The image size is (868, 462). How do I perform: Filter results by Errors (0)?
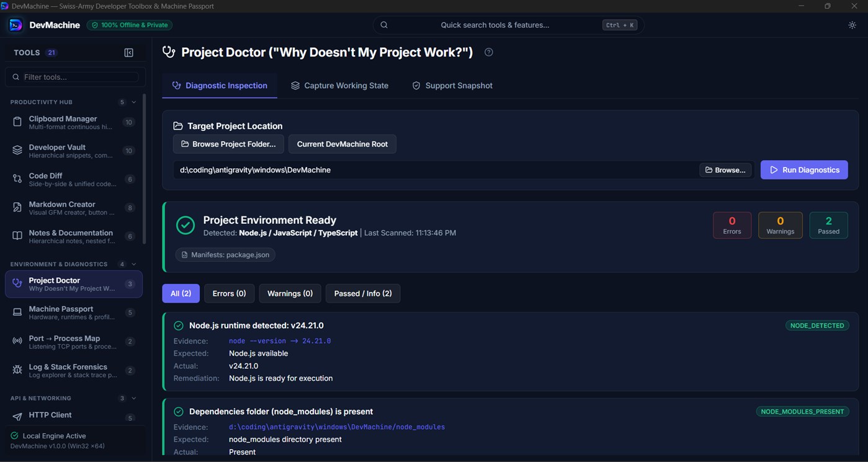click(x=229, y=293)
